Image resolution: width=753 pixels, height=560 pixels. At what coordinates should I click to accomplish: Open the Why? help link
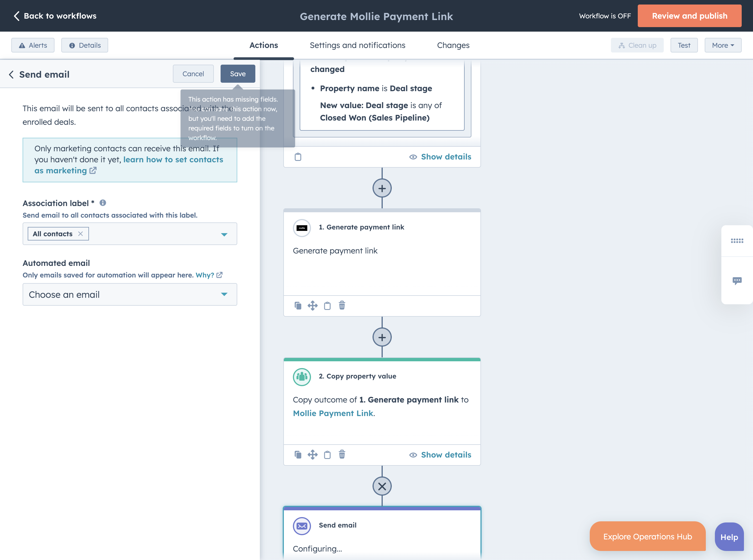pyautogui.click(x=205, y=275)
